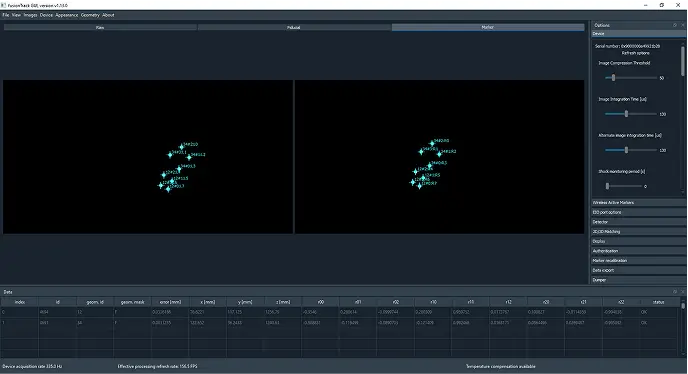
Task: Open the File menu
Action: [6, 15]
